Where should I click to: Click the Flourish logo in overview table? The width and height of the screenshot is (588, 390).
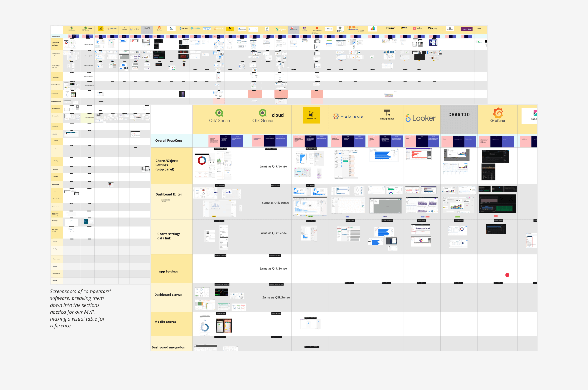[390, 28]
